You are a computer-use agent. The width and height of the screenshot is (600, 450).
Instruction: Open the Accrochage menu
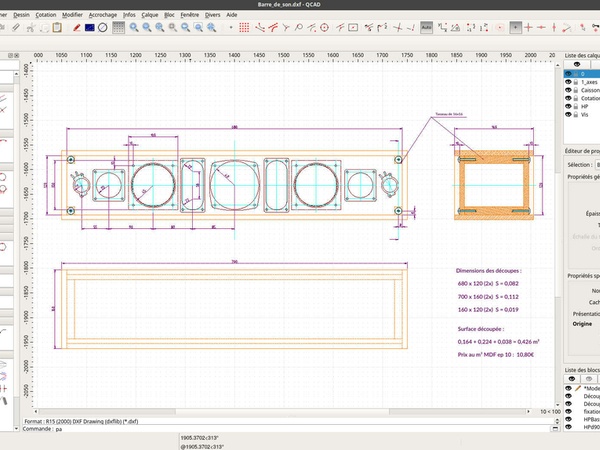102,16
